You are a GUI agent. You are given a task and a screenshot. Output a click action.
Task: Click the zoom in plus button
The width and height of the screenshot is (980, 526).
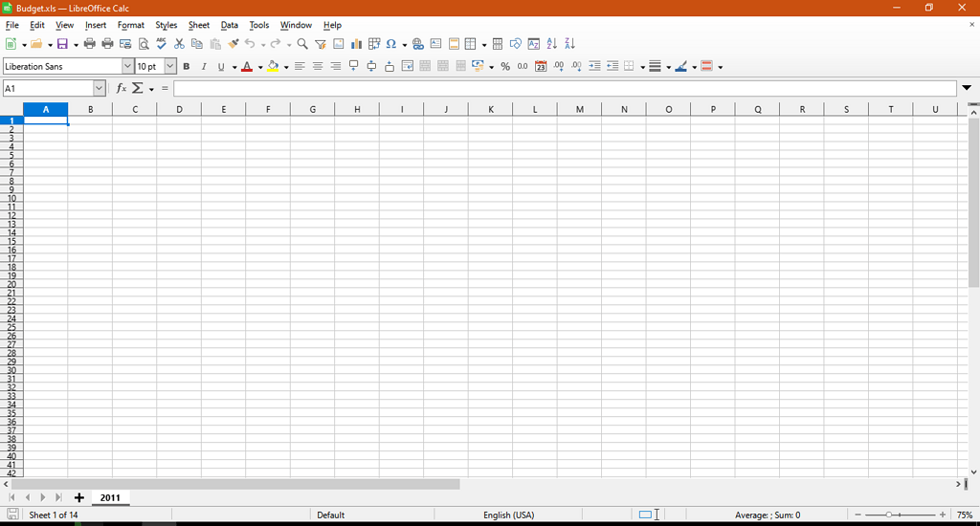tap(943, 515)
